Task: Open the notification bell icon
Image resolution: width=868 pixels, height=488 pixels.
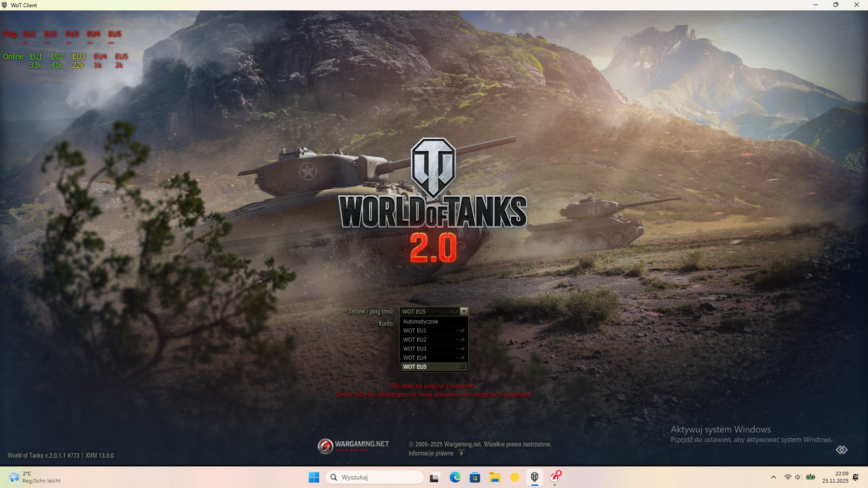Action: pyautogui.click(x=855, y=477)
